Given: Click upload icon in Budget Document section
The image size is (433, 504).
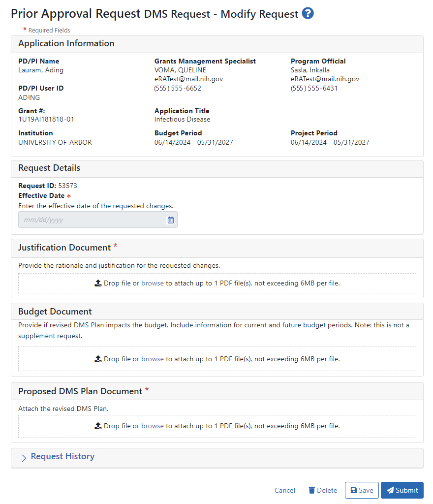Looking at the screenshot, I should (97, 359).
